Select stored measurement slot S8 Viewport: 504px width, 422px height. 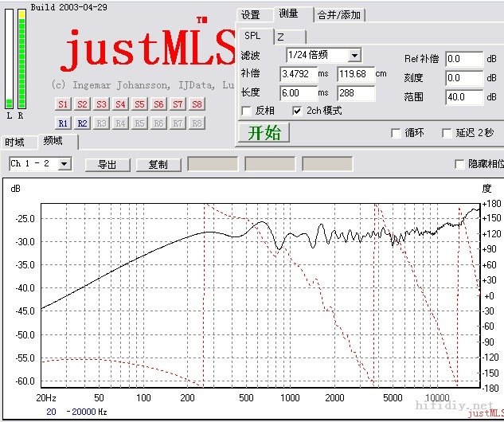click(197, 104)
